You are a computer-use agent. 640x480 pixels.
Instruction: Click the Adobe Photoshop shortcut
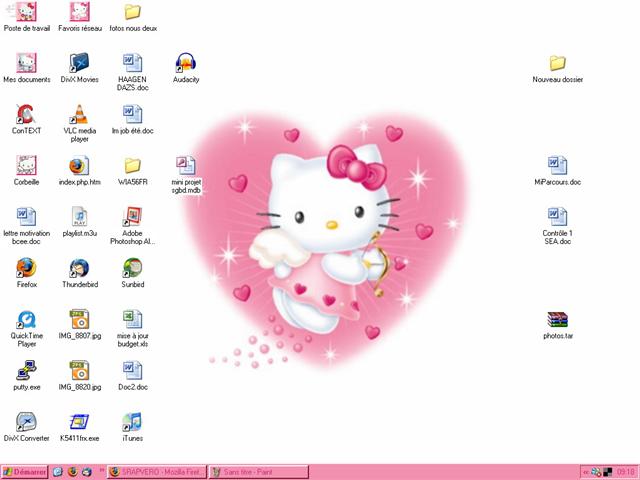132,217
